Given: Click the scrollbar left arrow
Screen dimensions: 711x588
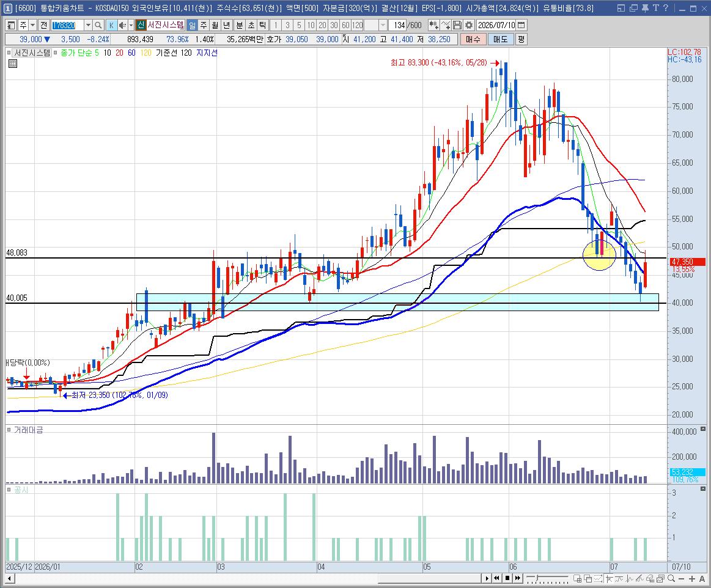Looking at the screenshot, I should pyautogui.click(x=10, y=578).
